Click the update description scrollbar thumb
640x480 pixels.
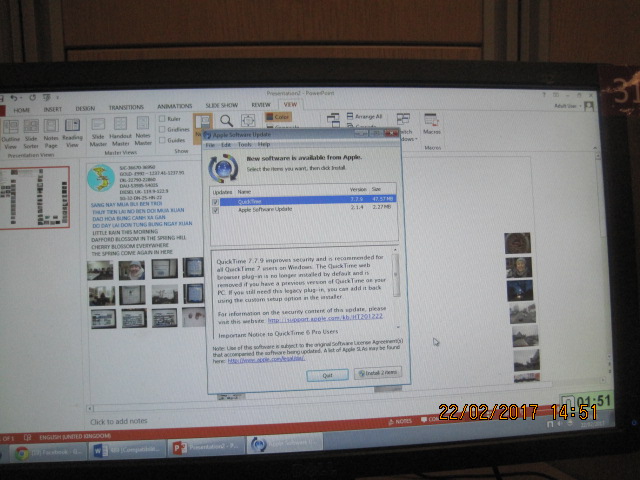(396, 275)
